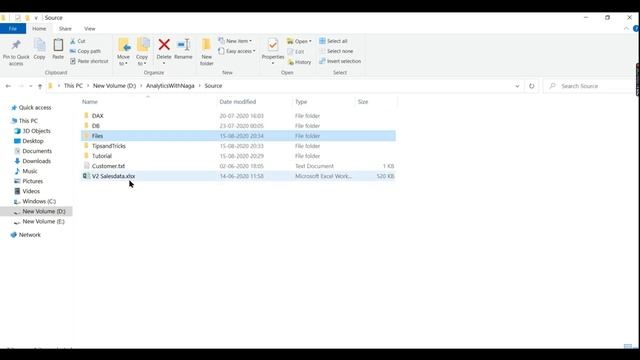Click Invert selection in ribbon
640x360 pixels.
(340, 61)
